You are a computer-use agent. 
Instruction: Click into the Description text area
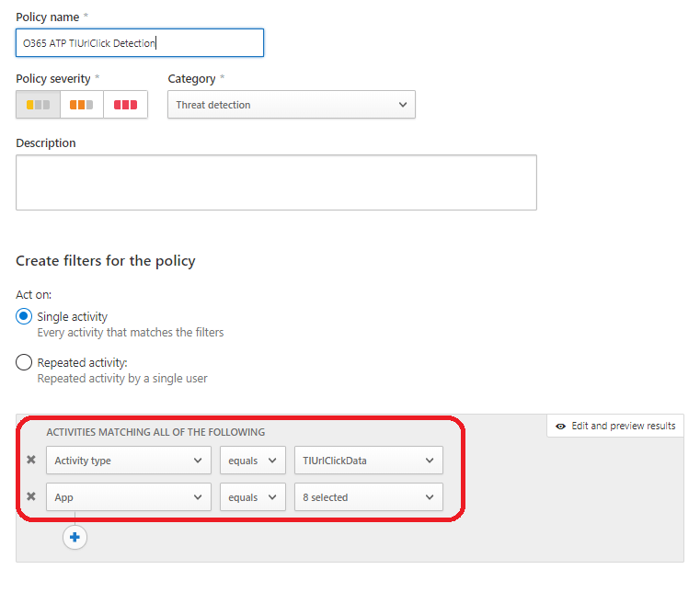point(276,182)
